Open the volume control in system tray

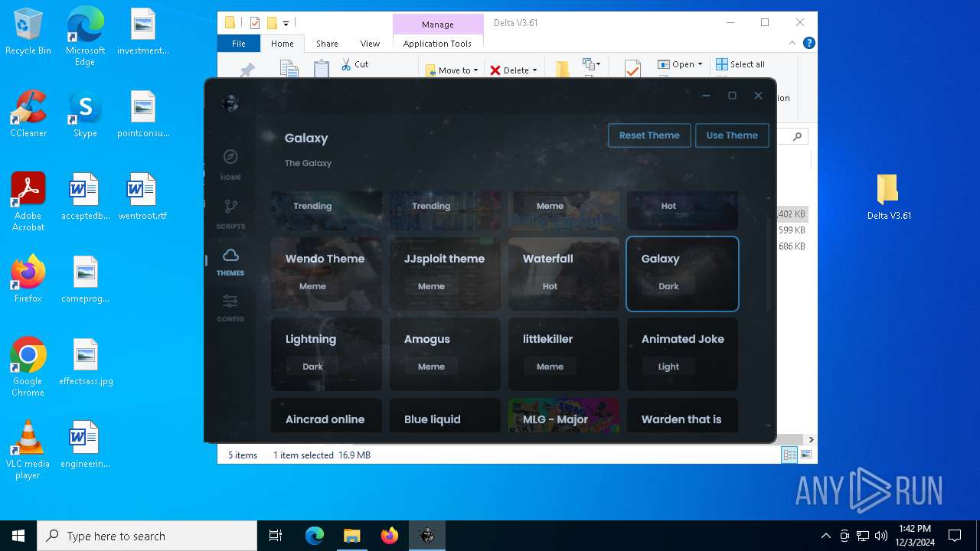[x=881, y=536]
